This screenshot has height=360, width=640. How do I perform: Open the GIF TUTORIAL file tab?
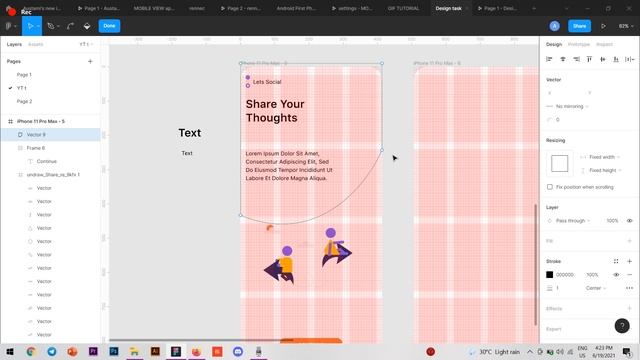tap(403, 8)
